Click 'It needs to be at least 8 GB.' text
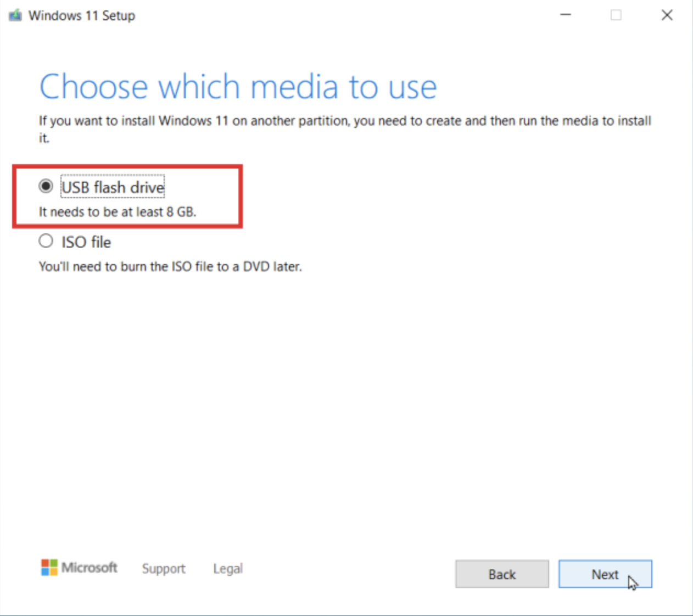Viewport: 693px width, 616px height. tap(118, 212)
